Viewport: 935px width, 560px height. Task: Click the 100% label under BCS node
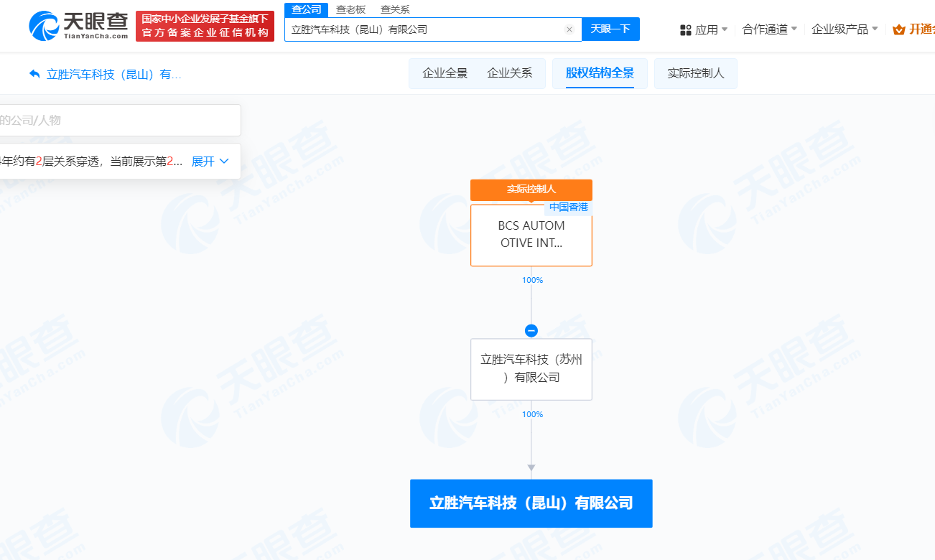click(x=532, y=280)
